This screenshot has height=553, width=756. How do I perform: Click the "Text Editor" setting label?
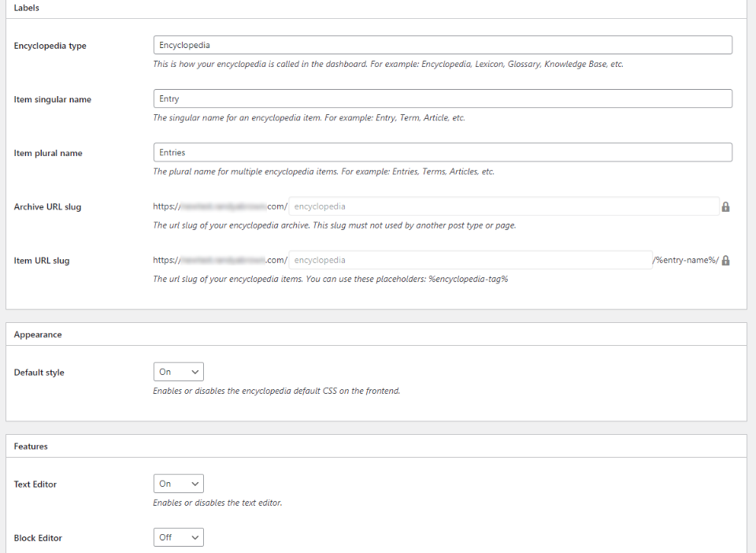click(35, 484)
